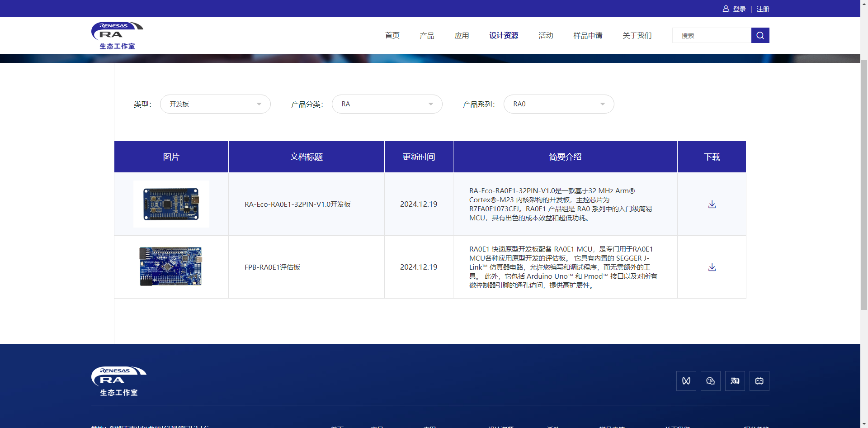The image size is (868, 428).
Task: Go to the 产品 navigation menu
Action: coord(427,35)
